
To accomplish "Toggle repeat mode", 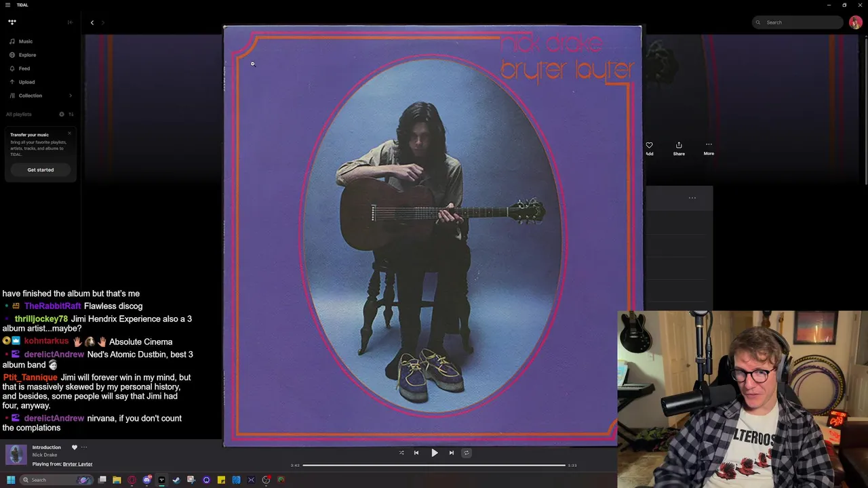I will click(x=466, y=453).
